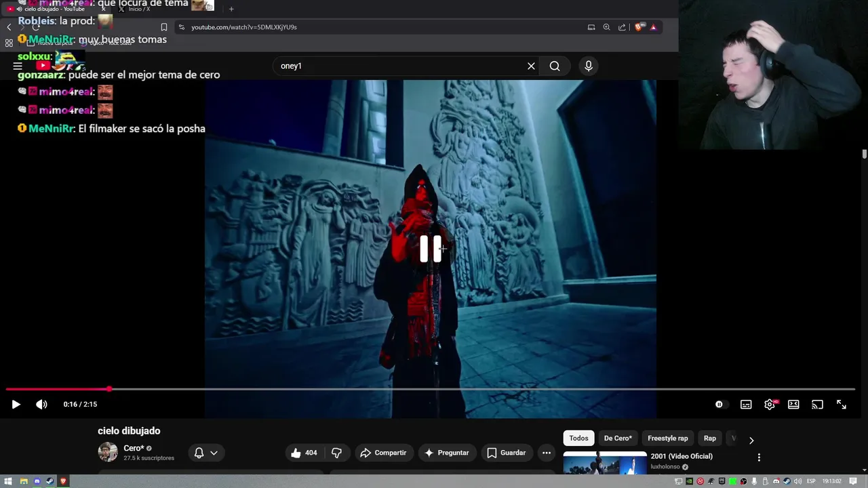Play the cielo dibujado video
This screenshot has height=488, width=868.
(16, 405)
